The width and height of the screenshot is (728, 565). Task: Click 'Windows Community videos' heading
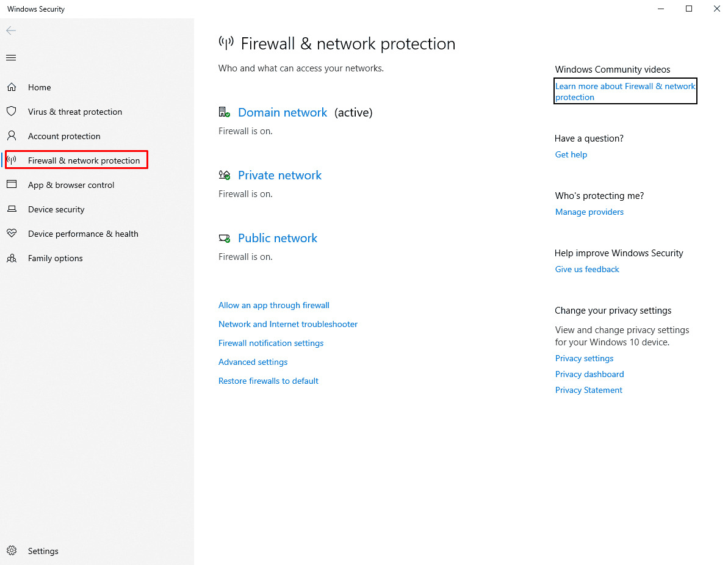click(613, 70)
